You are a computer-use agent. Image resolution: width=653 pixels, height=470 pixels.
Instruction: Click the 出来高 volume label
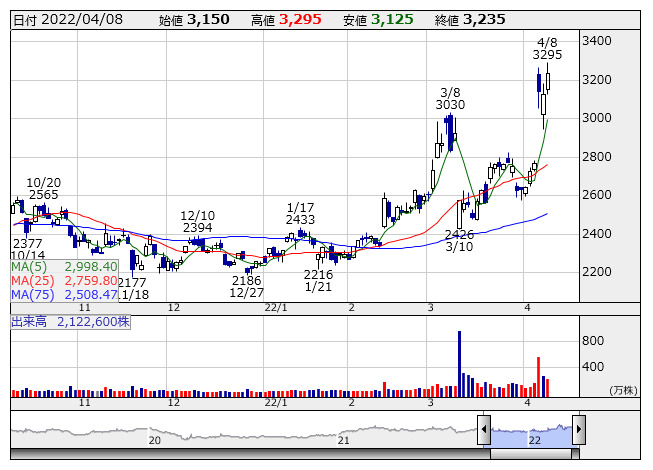70,321
